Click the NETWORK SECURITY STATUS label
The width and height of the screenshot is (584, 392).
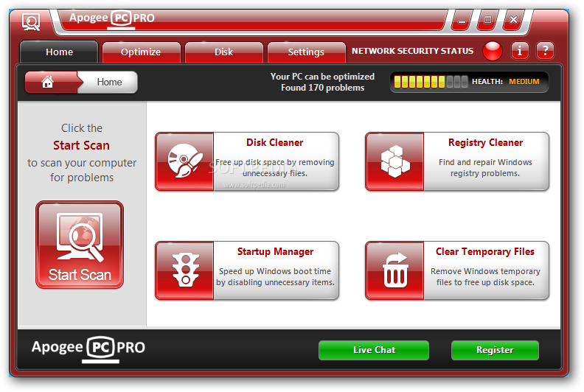[x=413, y=51]
